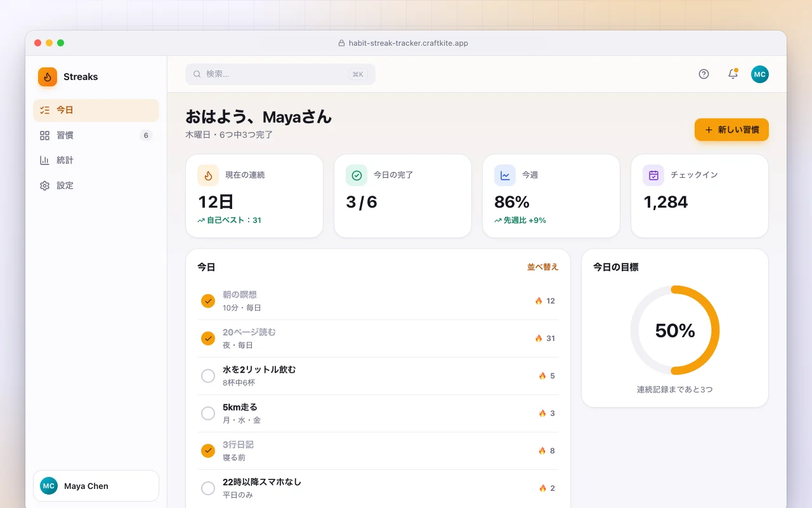Image resolution: width=812 pixels, height=508 pixels.
Task: Click the flame streak icon for 22時以降スマホなし
Action: tap(542, 488)
